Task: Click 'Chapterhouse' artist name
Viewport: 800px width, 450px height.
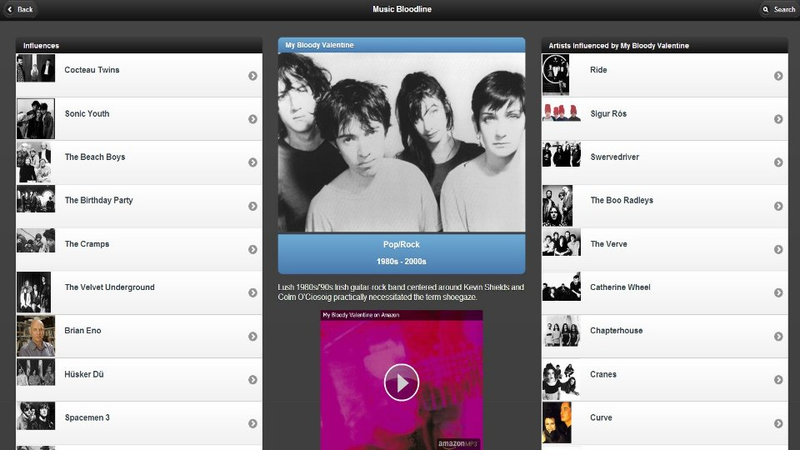Action: (x=616, y=331)
